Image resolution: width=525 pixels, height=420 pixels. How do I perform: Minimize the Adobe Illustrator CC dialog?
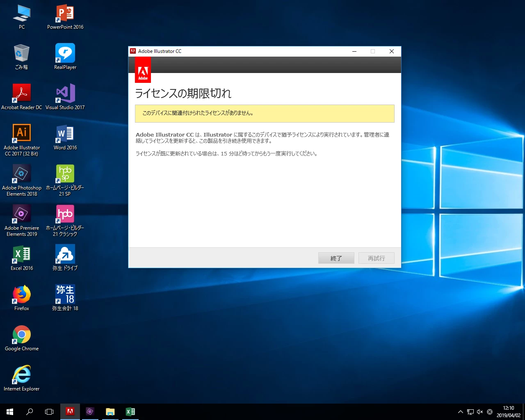[354, 51]
